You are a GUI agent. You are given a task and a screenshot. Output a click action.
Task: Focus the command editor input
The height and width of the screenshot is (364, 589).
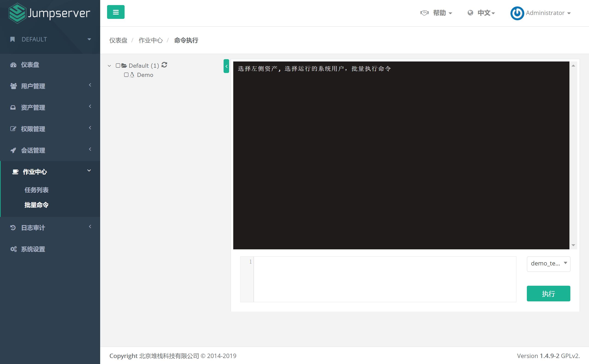pos(385,279)
